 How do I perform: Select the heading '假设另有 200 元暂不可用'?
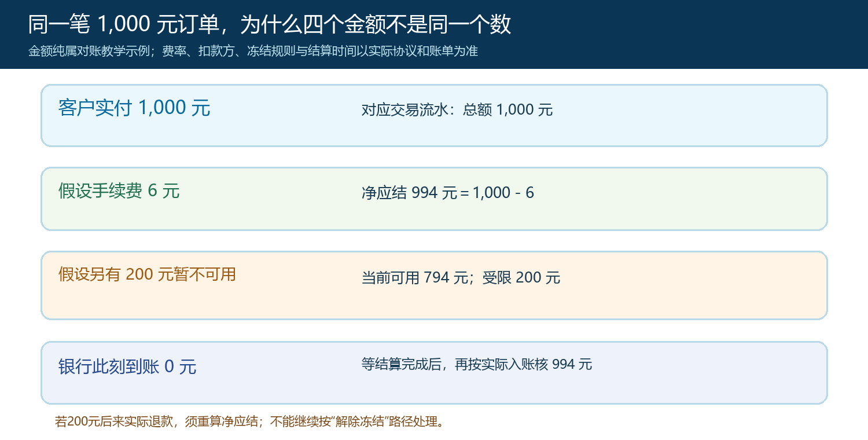(x=147, y=274)
